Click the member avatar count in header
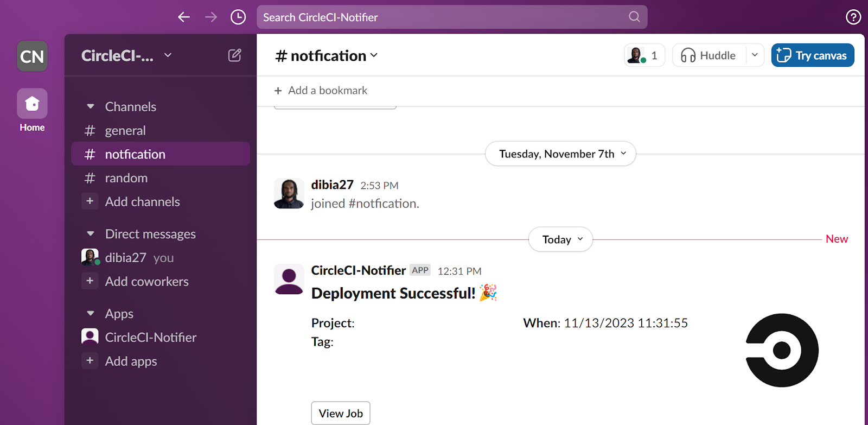This screenshot has height=425, width=868. click(x=644, y=55)
